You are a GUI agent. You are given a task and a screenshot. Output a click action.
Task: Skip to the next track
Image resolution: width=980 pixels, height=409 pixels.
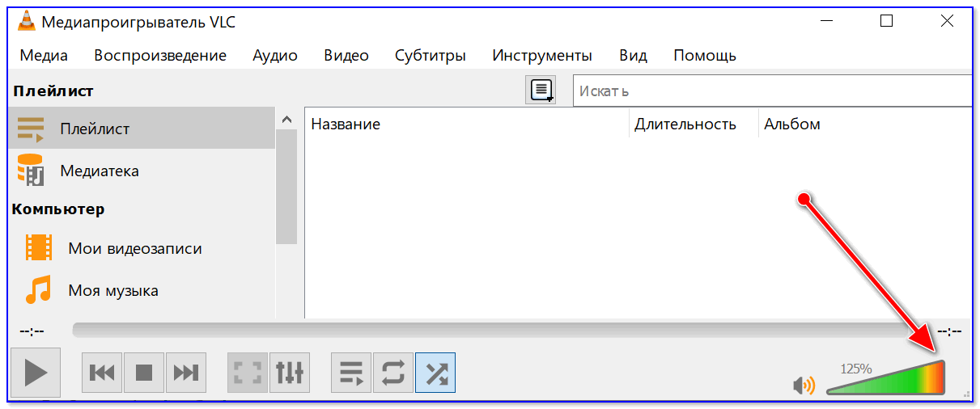(x=186, y=373)
